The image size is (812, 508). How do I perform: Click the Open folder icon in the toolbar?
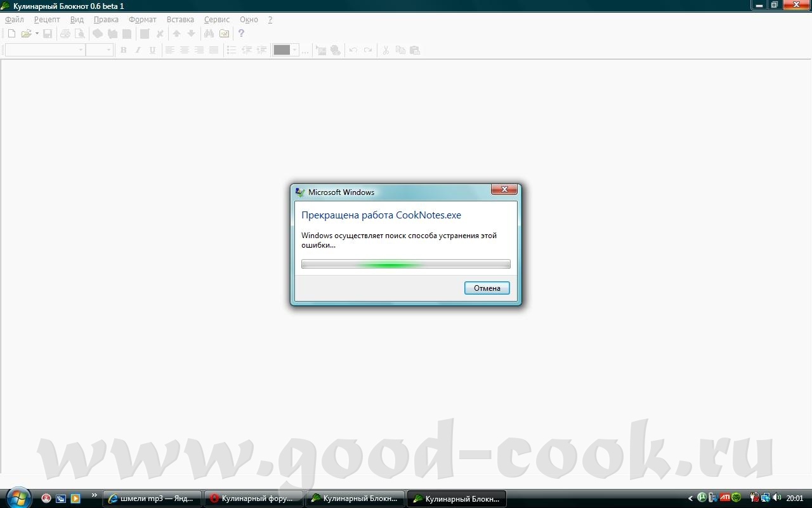[x=26, y=34]
